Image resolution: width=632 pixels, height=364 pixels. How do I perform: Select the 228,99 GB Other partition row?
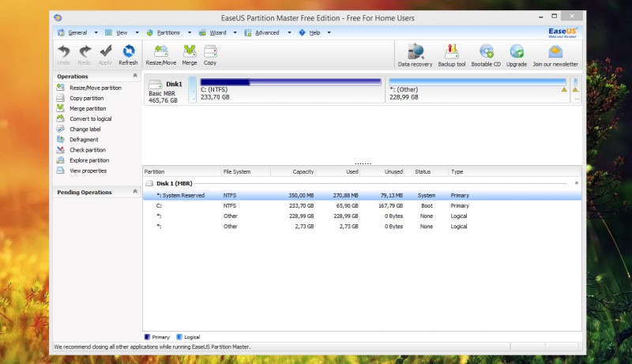coord(362,216)
